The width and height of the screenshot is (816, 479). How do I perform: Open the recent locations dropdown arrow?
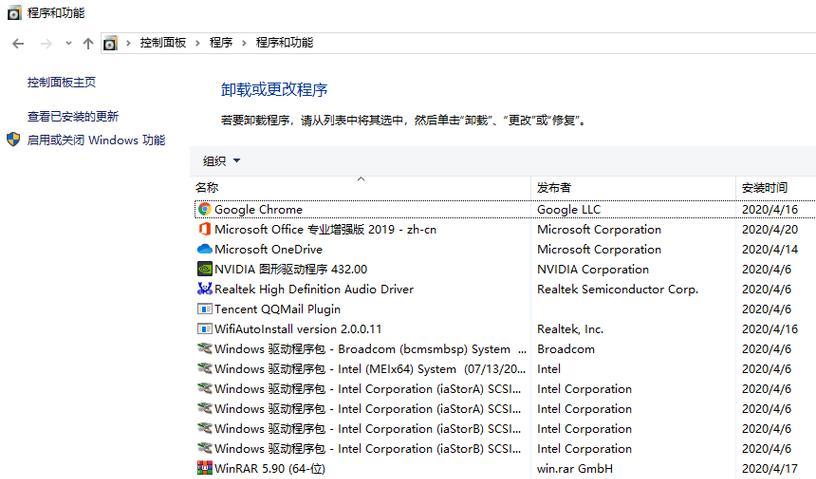tap(69, 43)
